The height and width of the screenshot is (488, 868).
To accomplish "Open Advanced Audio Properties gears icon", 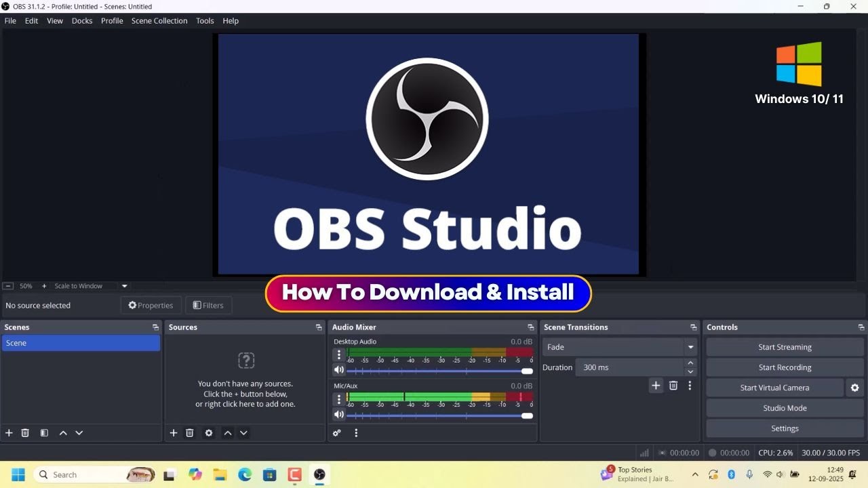I will [x=337, y=433].
